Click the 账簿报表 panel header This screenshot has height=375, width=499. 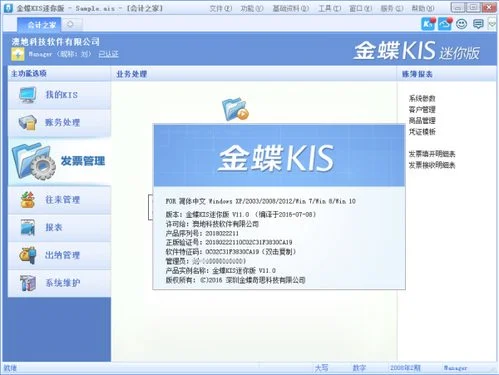point(417,74)
